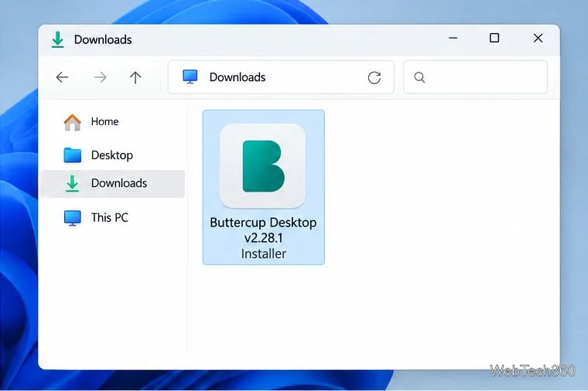Select Downloads in the sidebar
The height and width of the screenshot is (391, 588).
[112, 183]
